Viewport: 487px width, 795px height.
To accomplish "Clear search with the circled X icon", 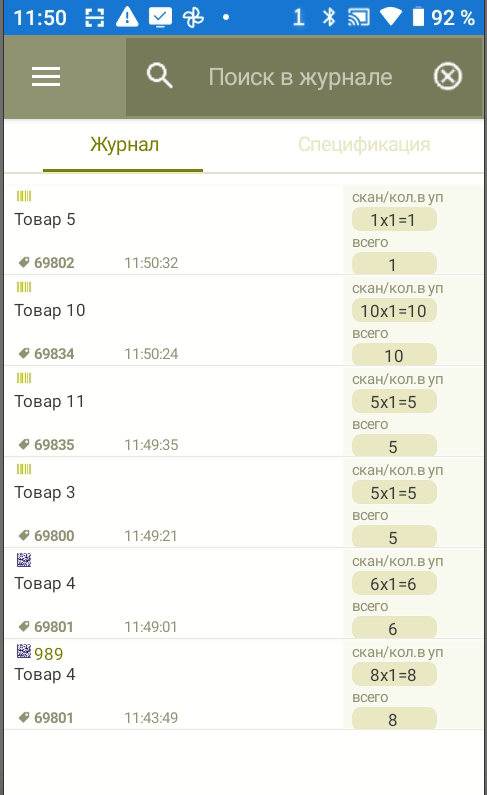I will 447,77.
